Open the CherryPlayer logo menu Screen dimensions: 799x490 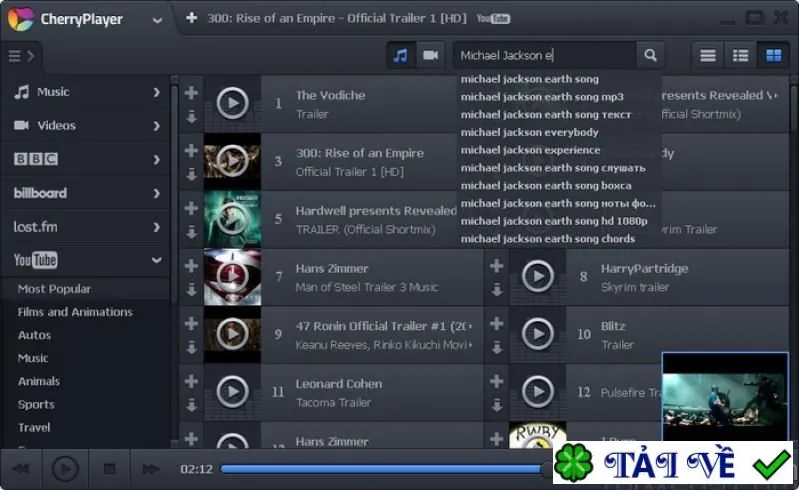pos(20,18)
